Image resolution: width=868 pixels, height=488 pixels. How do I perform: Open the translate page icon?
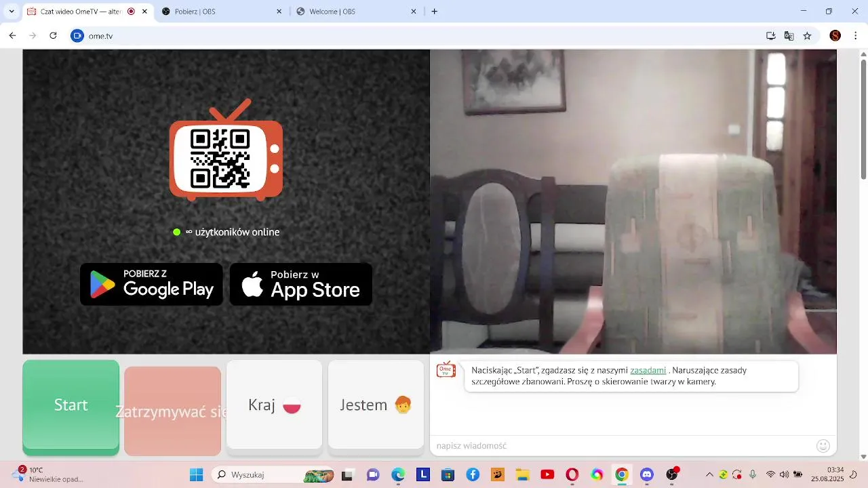[x=789, y=36]
